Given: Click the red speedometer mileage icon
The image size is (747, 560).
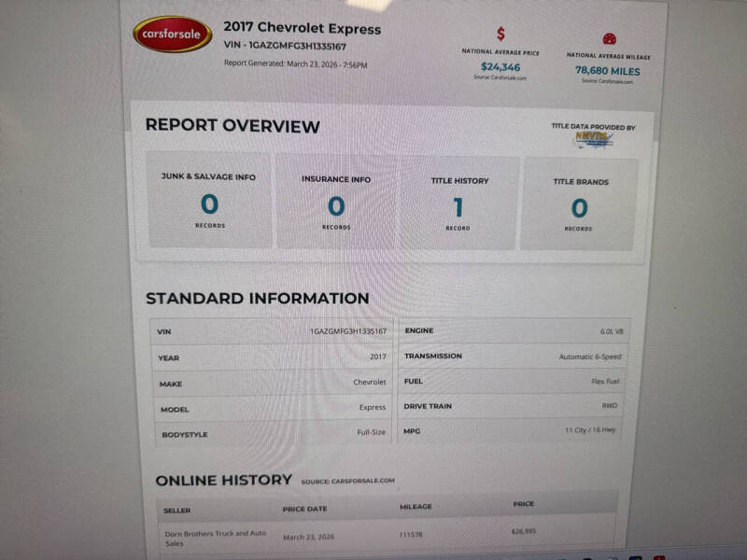Looking at the screenshot, I should click(x=610, y=38).
